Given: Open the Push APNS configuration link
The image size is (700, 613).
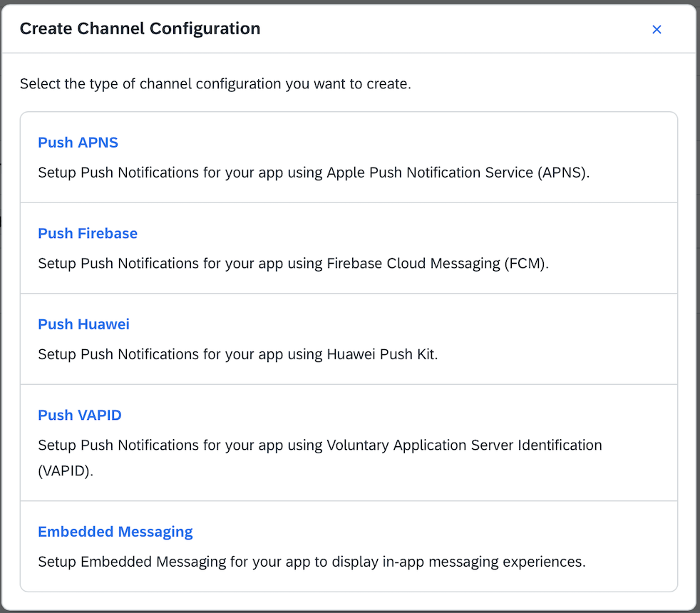Looking at the screenshot, I should tap(78, 143).
